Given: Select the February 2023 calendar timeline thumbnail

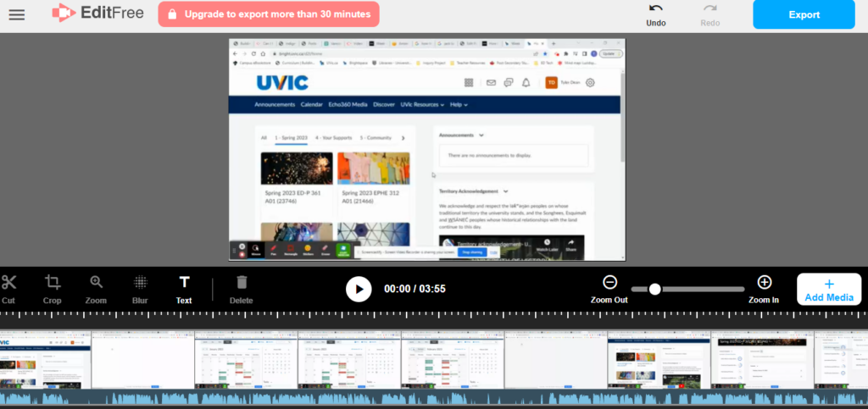Looking at the screenshot, I should coord(453,360).
